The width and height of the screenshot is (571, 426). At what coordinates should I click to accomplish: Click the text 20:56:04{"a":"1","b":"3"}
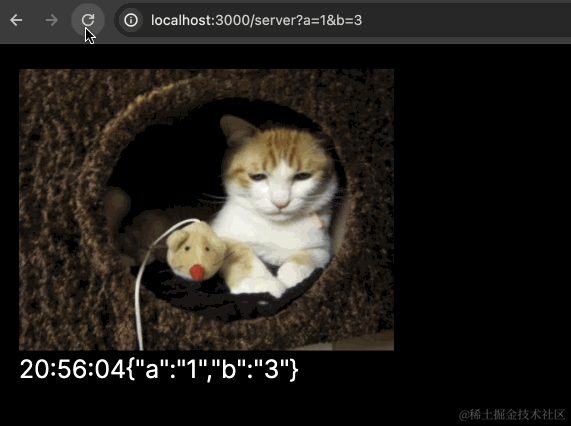click(x=159, y=369)
